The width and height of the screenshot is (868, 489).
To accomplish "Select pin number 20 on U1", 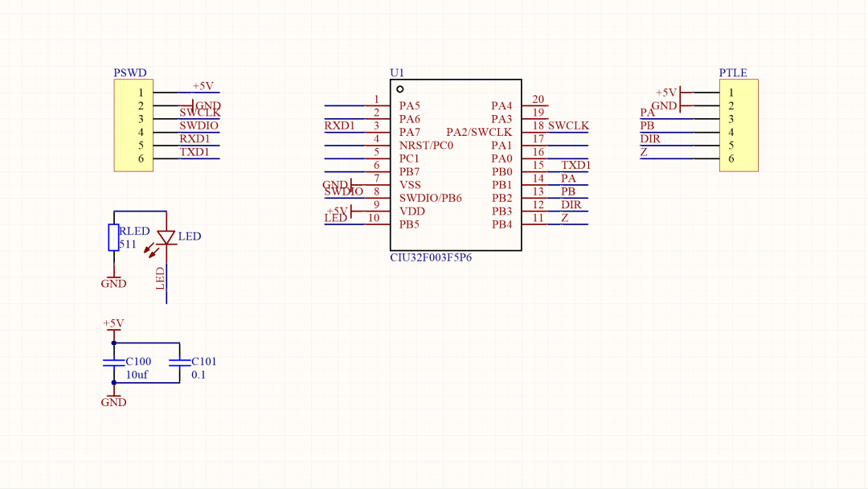I will (x=538, y=99).
